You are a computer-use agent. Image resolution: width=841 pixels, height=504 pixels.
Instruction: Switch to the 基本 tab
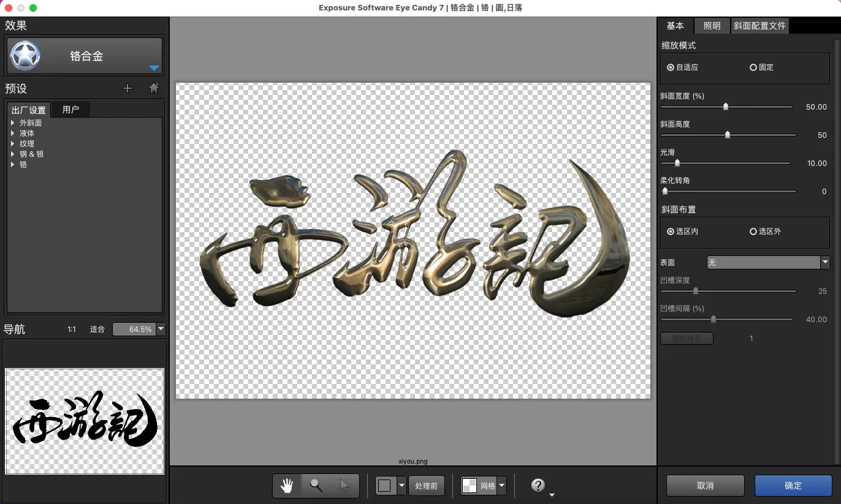click(x=675, y=26)
